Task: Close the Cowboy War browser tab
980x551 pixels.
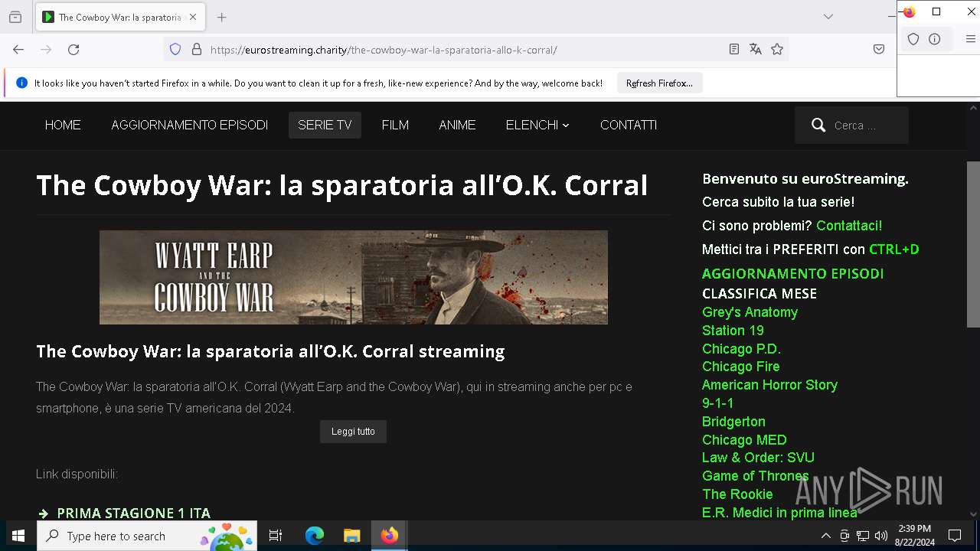Action: pos(193,17)
